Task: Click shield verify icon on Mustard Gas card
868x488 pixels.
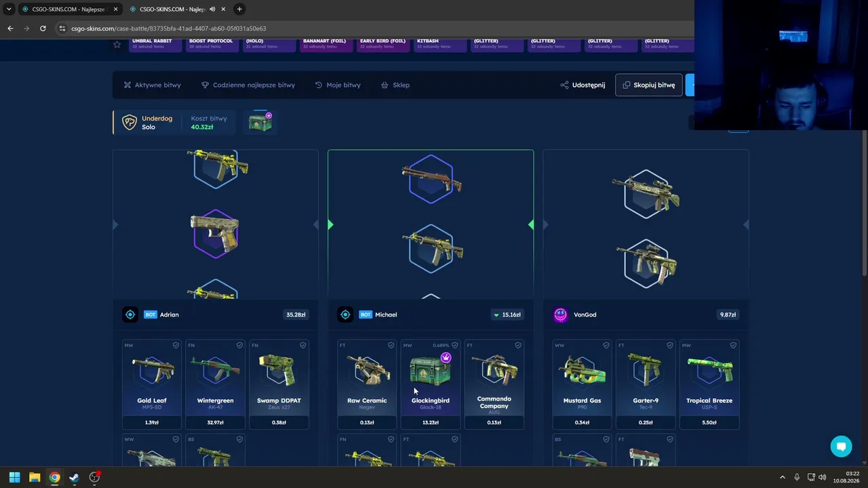Action: tap(606, 346)
